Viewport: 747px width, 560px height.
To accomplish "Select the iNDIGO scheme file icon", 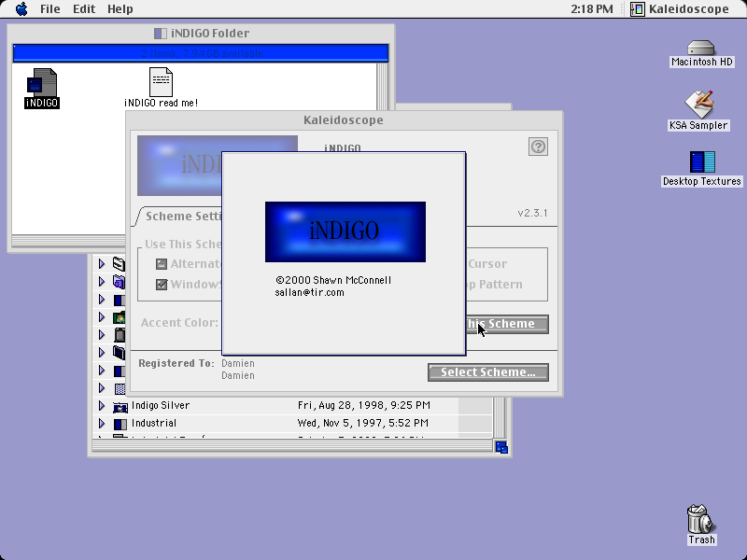I will [x=42, y=82].
